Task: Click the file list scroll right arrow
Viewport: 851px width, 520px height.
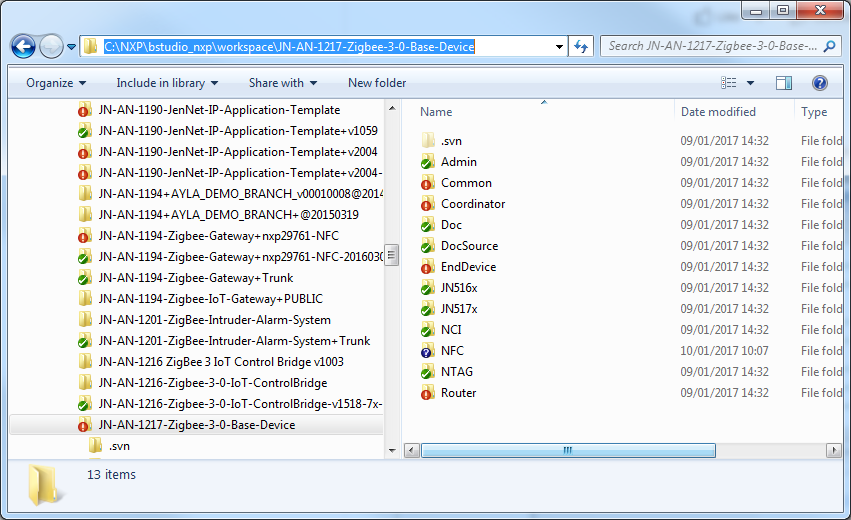Action: 834,451
